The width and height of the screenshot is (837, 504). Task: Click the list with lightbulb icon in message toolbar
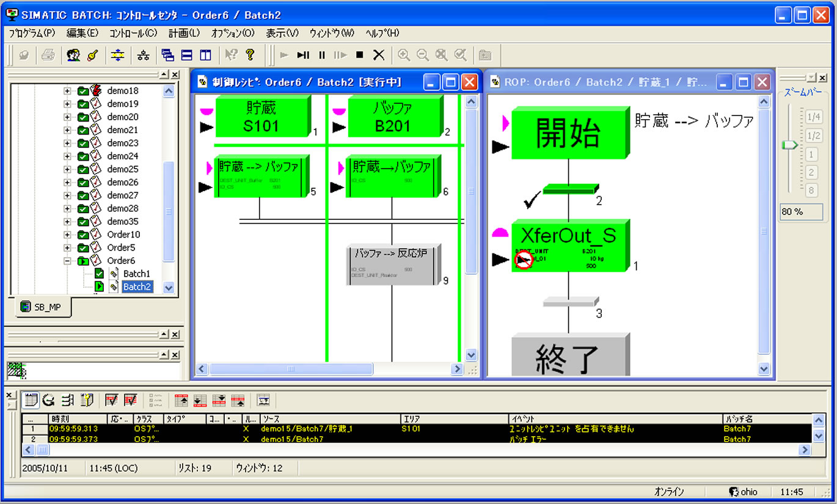pyautogui.click(x=86, y=400)
